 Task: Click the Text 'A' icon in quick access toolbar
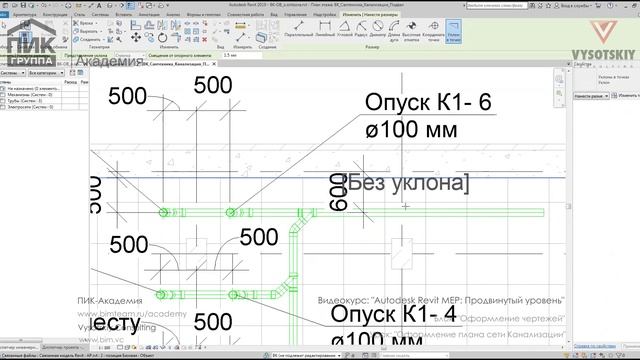pyautogui.click(x=99, y=6)
